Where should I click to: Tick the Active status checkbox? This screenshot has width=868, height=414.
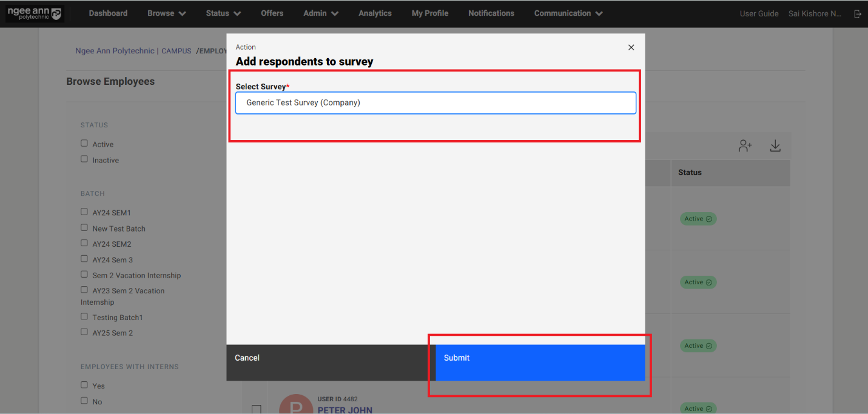[84, 144]
